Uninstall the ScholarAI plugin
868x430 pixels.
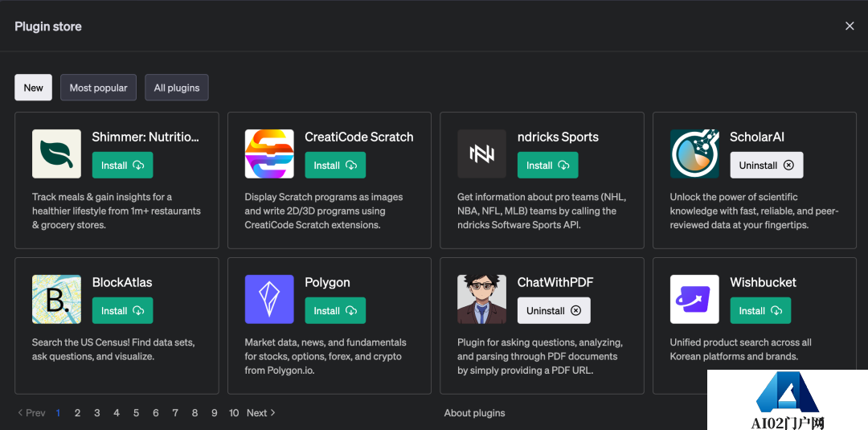[x=766, y=166]
